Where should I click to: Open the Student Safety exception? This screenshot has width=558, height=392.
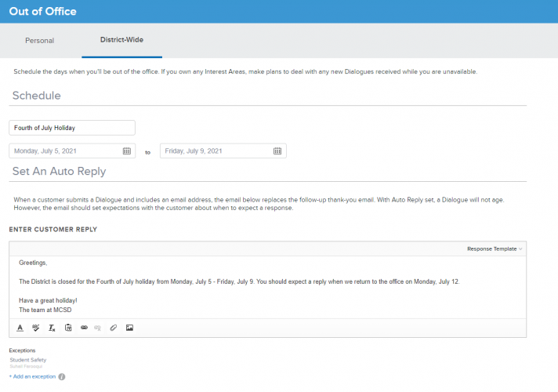(x=27, y=360)
